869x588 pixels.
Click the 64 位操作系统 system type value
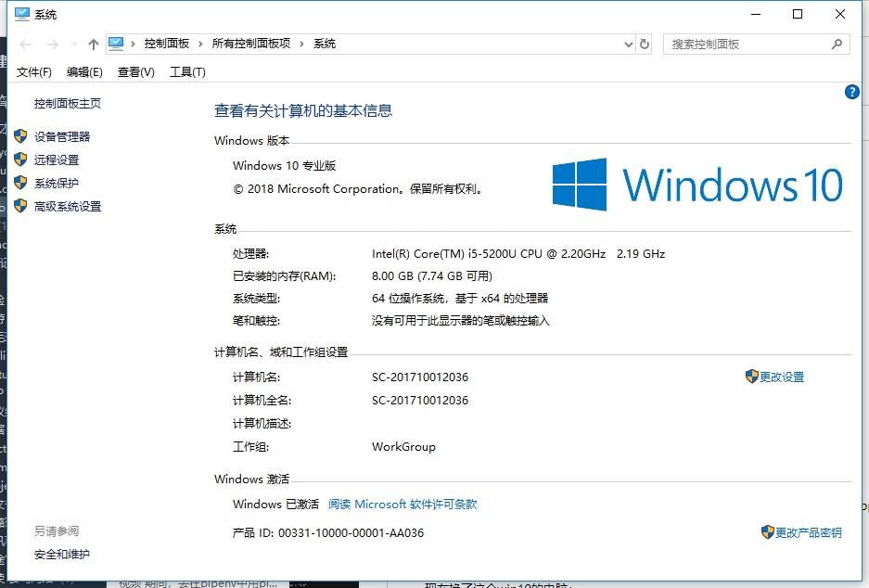pyautogui.click(x=460, y=299)
